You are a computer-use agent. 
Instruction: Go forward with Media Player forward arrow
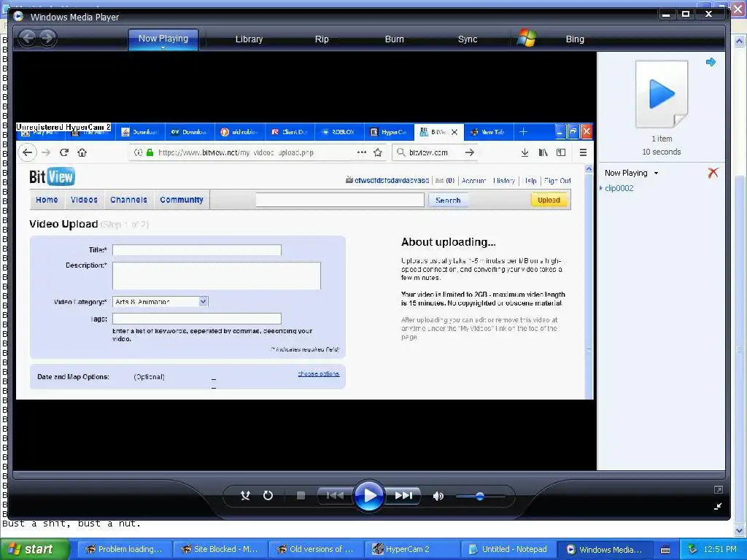point(47,38)
